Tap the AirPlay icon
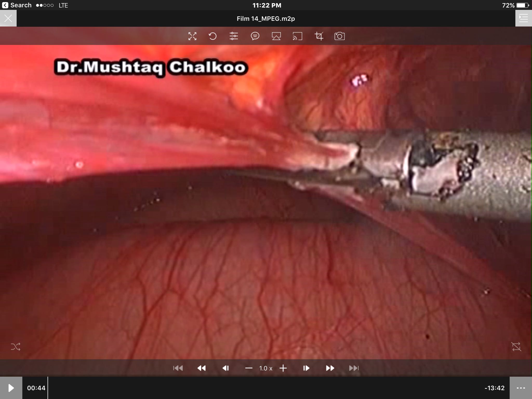The height and width of the screenshot is (399, 532). pyautogui.click(x=276, y=36)
